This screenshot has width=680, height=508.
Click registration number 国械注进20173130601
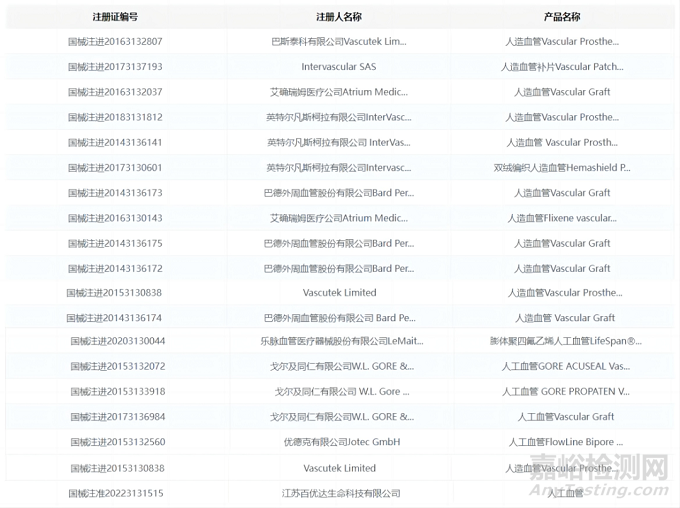pos(115,167)
